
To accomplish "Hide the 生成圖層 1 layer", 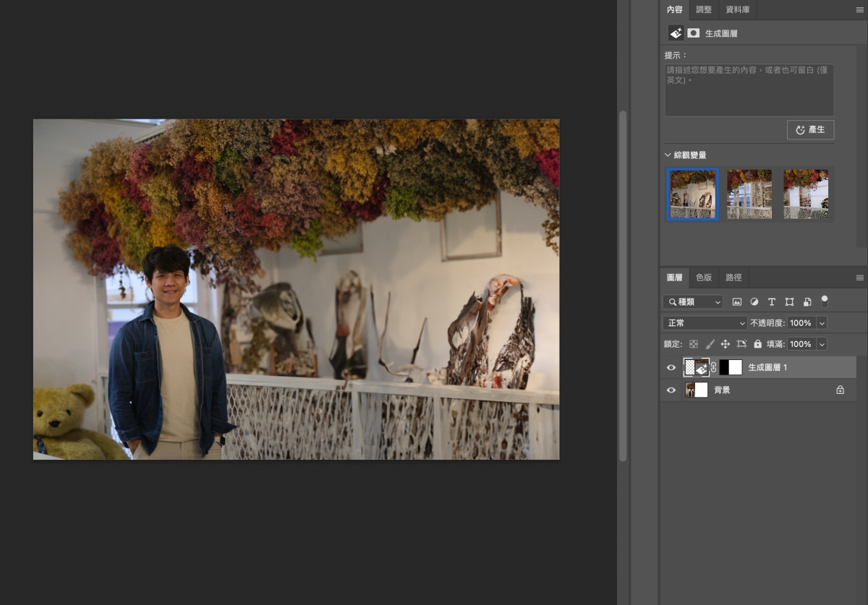I will (x=671, y=368).
